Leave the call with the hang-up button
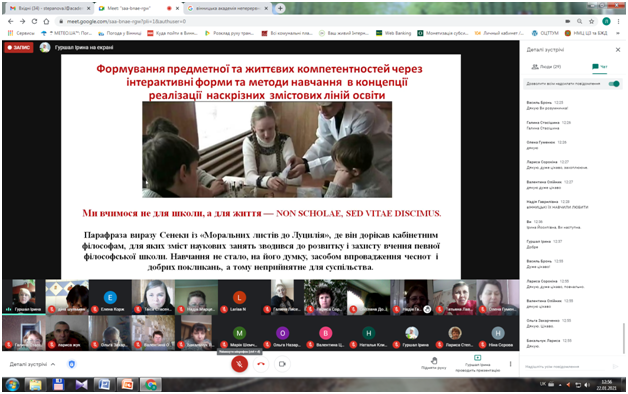Image resolution: width=628 pixels, height=394 pixels. pyautogui.click(x=261, y=364)
